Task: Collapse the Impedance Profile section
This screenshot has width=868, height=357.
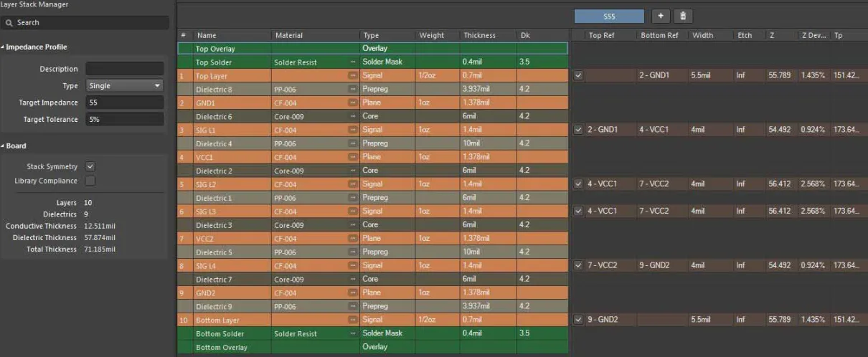Action: click(3, 47)
